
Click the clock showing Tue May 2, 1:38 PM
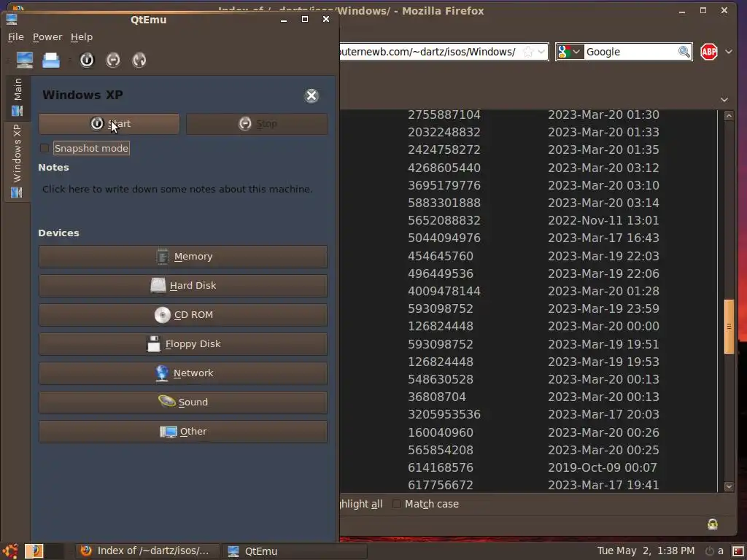click(646, 551)
